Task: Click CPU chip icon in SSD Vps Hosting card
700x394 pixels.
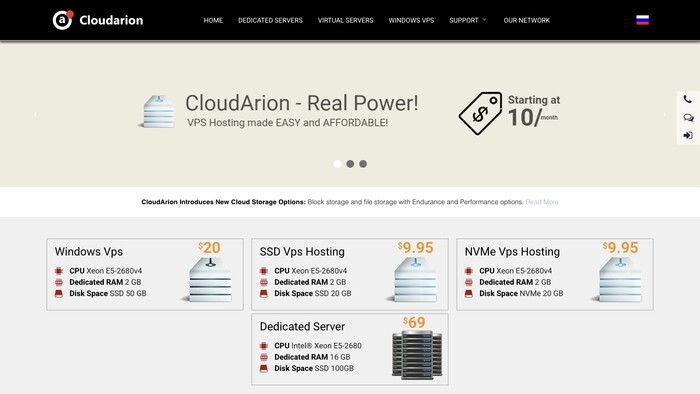Action: pyautogui.click(x=264, y=271)
